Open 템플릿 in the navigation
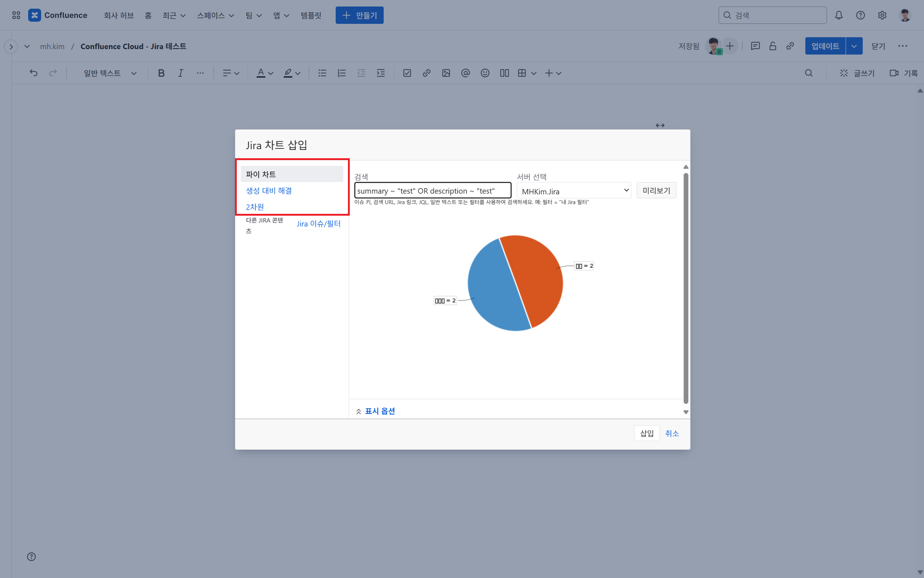The width and height of the screenshot is (924, 578). coord(311,15)
